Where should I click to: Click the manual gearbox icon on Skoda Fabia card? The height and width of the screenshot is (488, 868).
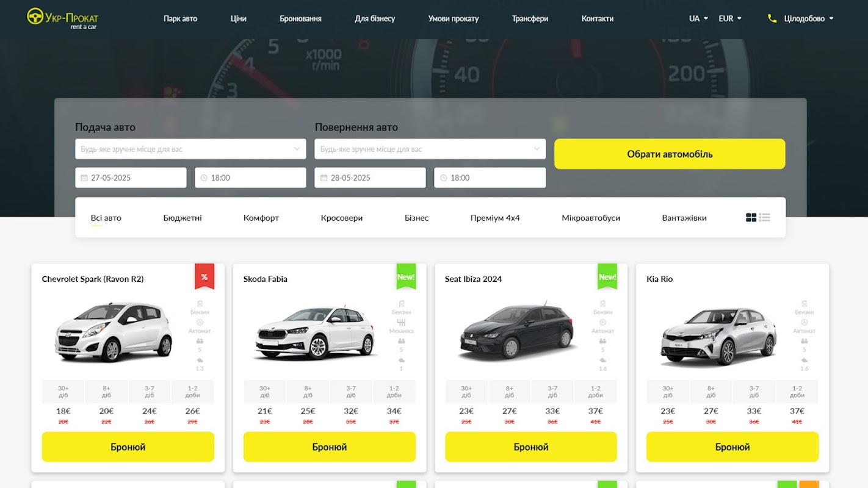(x=401, y=323)
